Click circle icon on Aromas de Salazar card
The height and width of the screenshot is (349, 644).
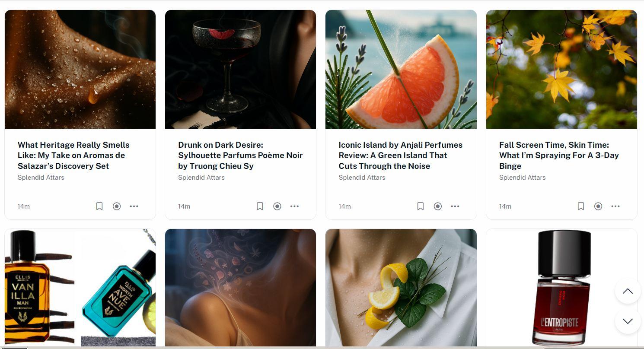click(117, 206)
